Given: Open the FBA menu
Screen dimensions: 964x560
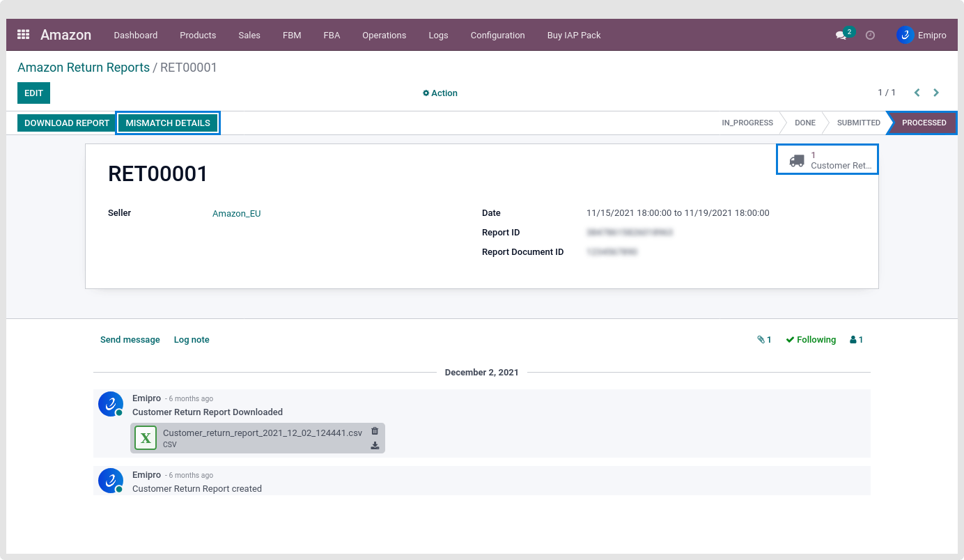Looking at the screenshot, I should [332, 35].
